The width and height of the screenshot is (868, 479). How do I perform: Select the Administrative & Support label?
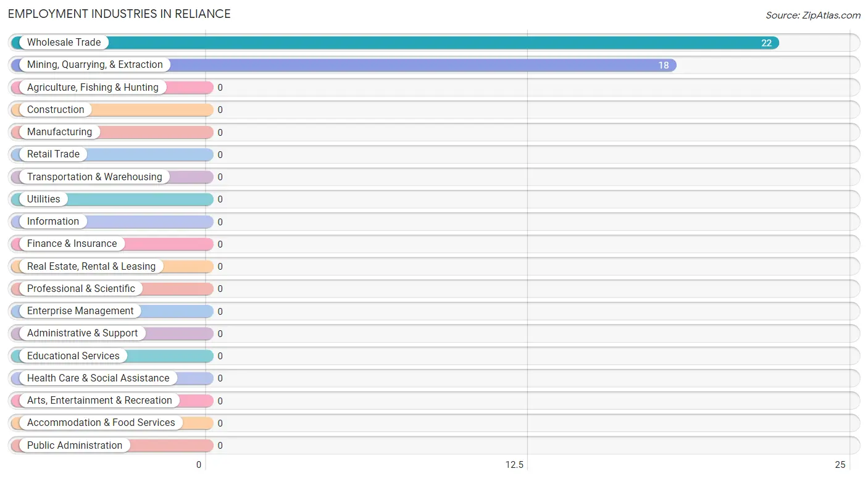coord(82,333)
